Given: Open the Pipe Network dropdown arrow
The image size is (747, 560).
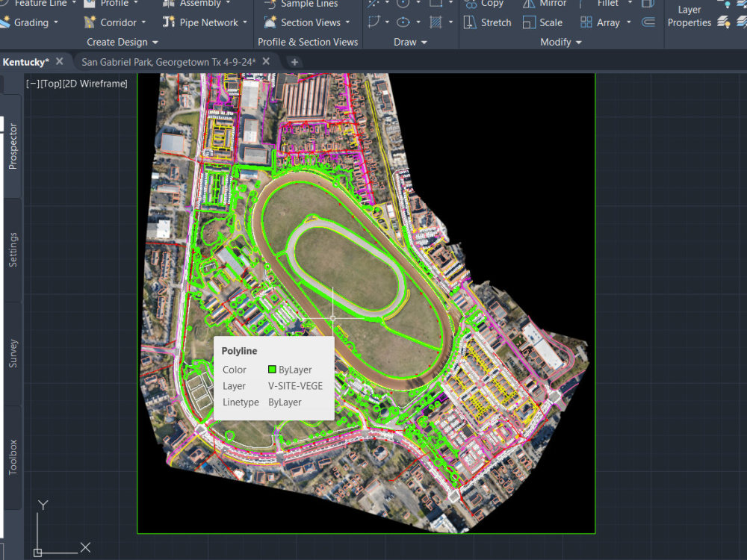Looking at the screenshot, I should point(245,22).
